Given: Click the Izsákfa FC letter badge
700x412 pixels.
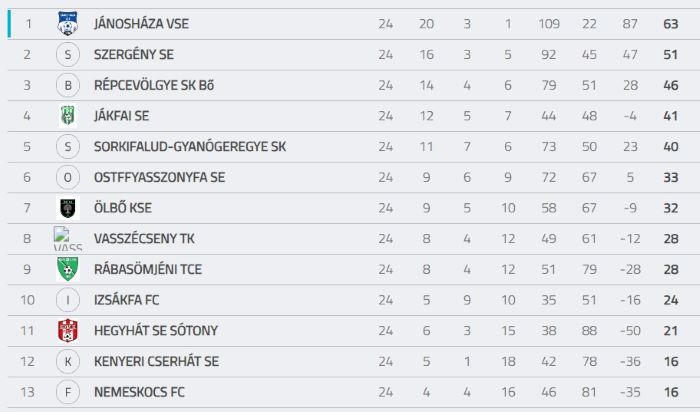Looking at the screenshot, I should [68, 300].
